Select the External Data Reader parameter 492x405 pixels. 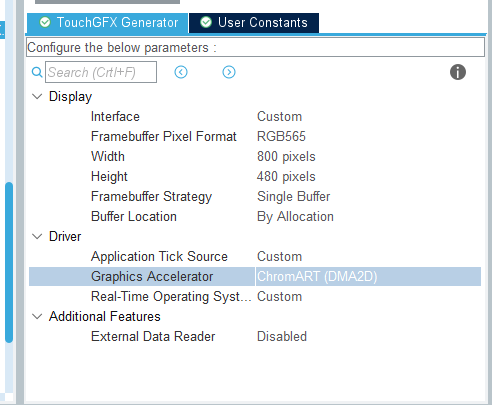click(x=153, y=337)
